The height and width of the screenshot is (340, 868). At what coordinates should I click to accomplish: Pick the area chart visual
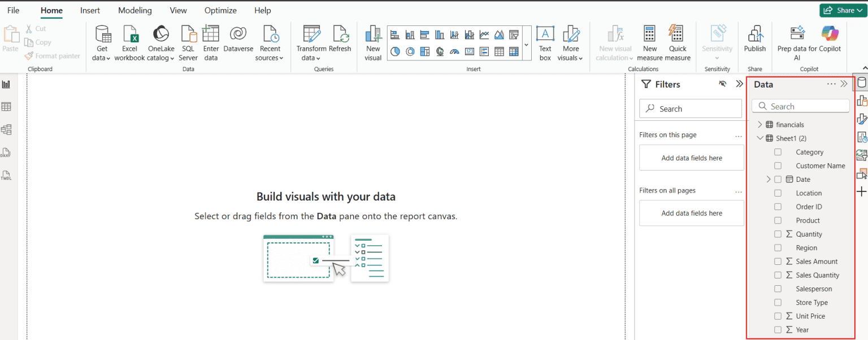point(499,35)
